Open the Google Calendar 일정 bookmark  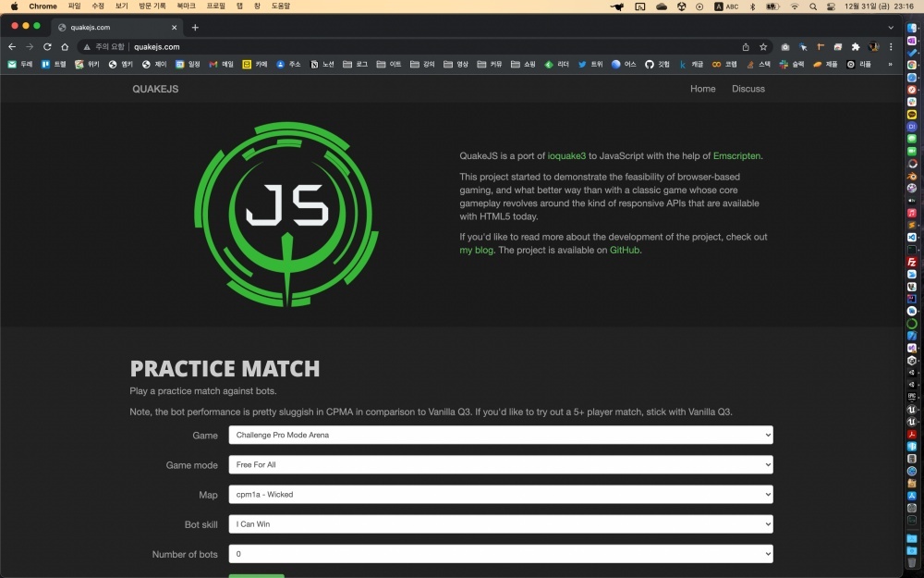(188, 65)
